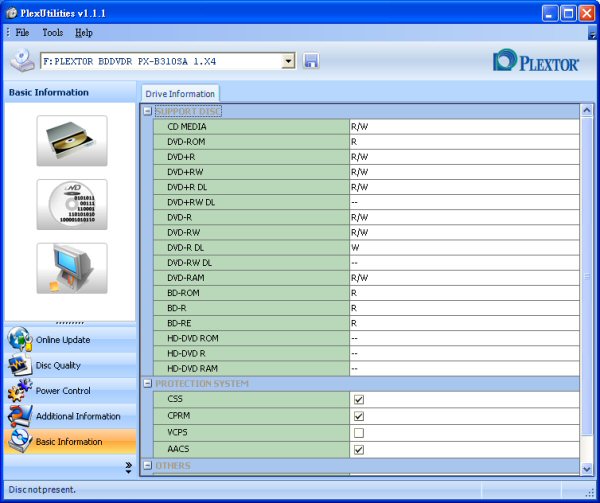This screenshot has height=503, width=600.
Task: Select the HD-DVD RAM row
Action: [366, 368]
